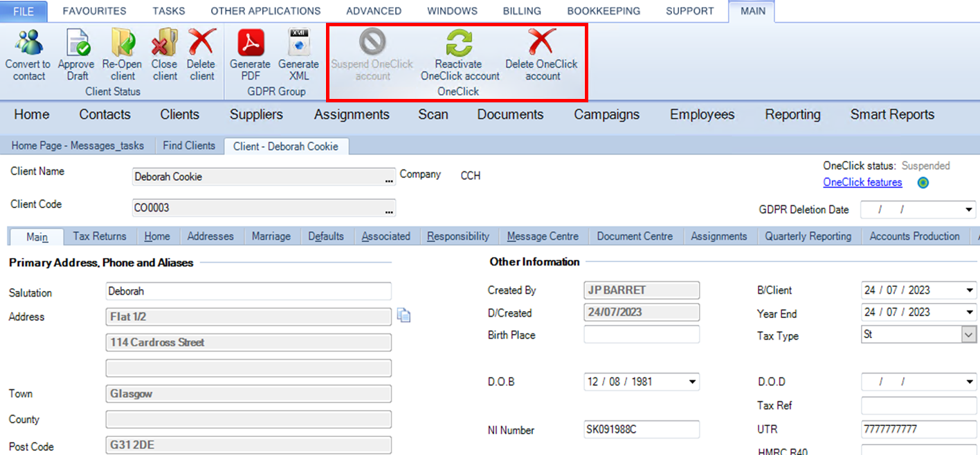Select the Quarterly Reporting tab
The width and height of the screenshot is (980, 455).
[x=808, y=236]
